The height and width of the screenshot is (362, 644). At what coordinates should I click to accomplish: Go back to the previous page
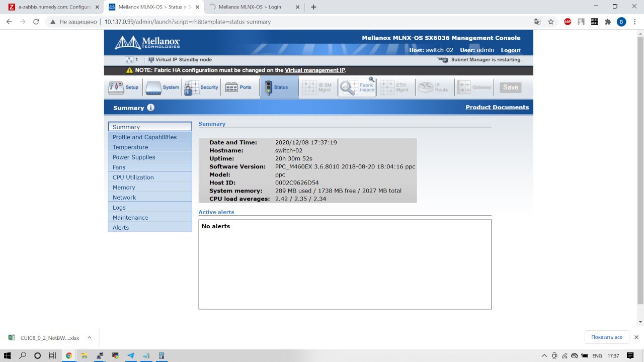tap(9, 22)
